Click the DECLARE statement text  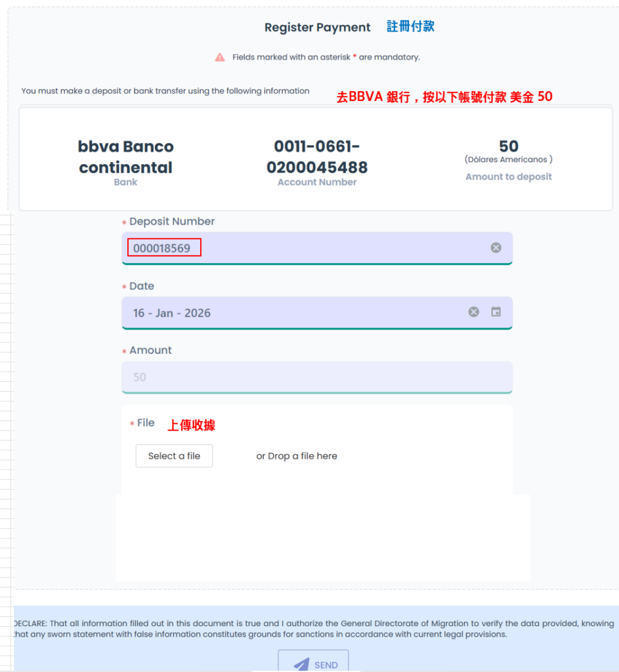(314, 629)
